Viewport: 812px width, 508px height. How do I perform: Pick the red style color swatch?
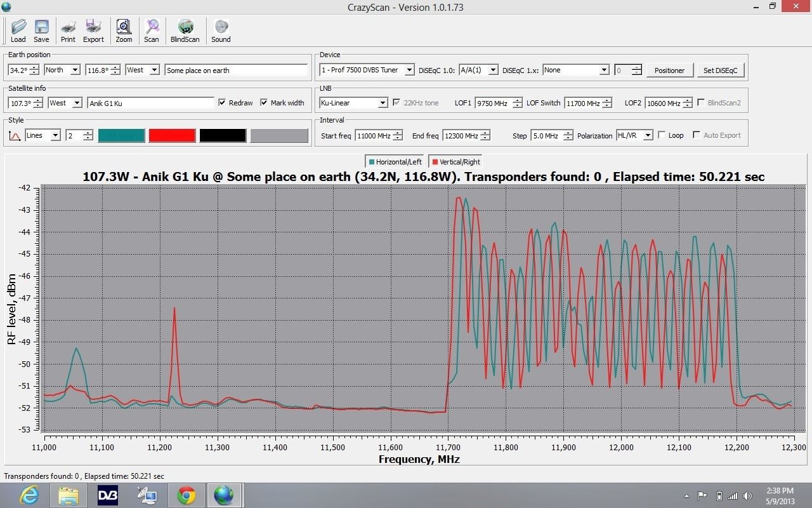click(x=172, y=135)
